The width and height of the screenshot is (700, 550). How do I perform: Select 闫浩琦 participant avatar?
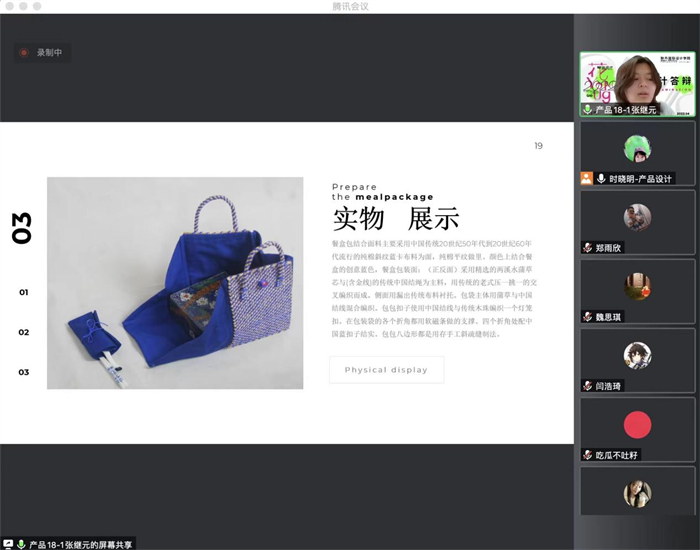click(x=637, y=356)
